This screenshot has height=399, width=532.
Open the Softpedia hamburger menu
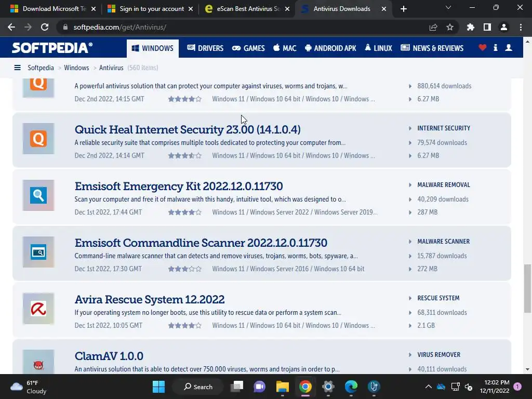tap(17, 68)
